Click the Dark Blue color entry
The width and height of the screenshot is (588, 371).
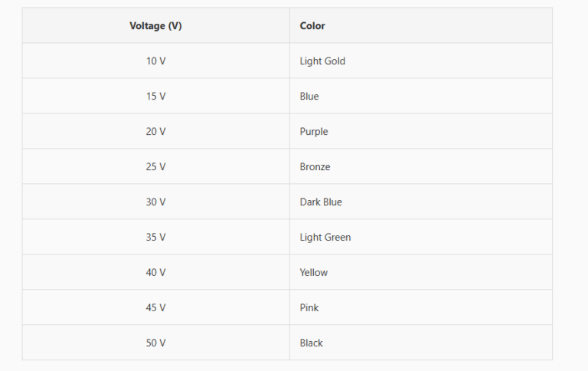coord(321,202)
